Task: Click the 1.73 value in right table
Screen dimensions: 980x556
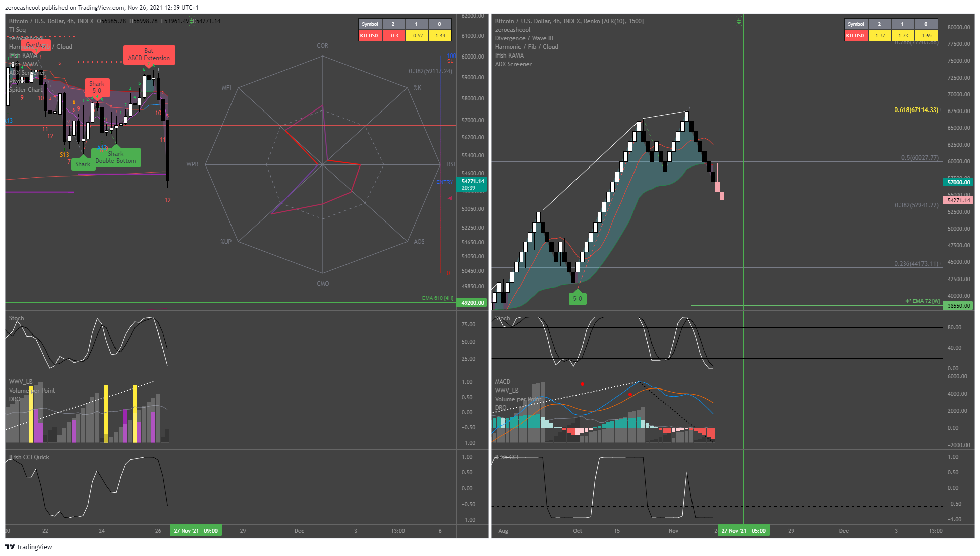Action: coord(903,36)
